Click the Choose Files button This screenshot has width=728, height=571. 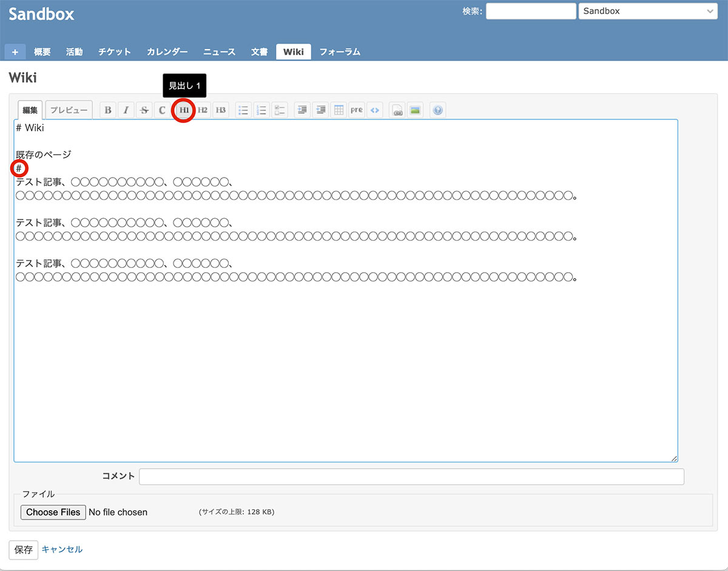[53, 512]
